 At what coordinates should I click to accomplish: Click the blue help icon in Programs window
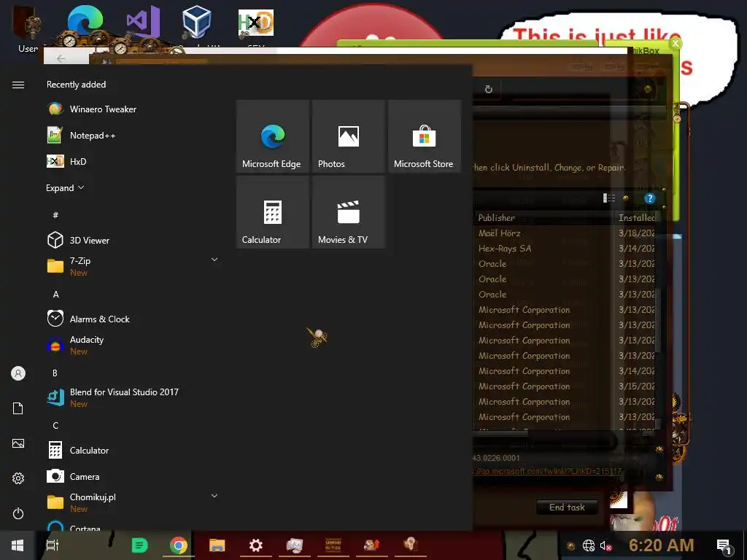649,198
